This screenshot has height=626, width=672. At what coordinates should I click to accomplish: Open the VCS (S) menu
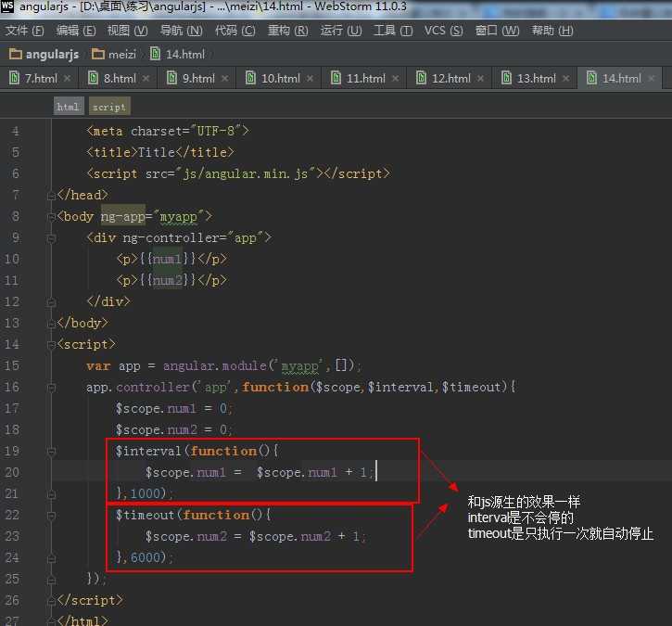click(444, 31)
